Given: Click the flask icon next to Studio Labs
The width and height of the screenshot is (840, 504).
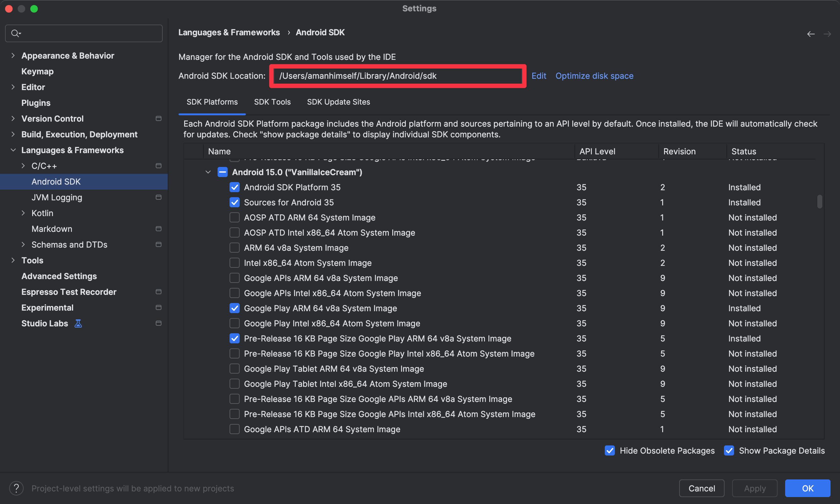Looking at the screenshot, I should point(78,323).
